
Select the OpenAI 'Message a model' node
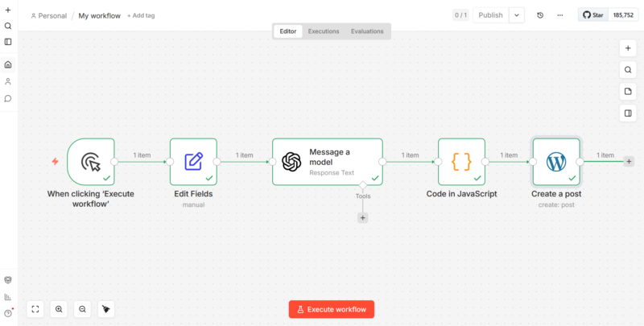click(327, 162)
